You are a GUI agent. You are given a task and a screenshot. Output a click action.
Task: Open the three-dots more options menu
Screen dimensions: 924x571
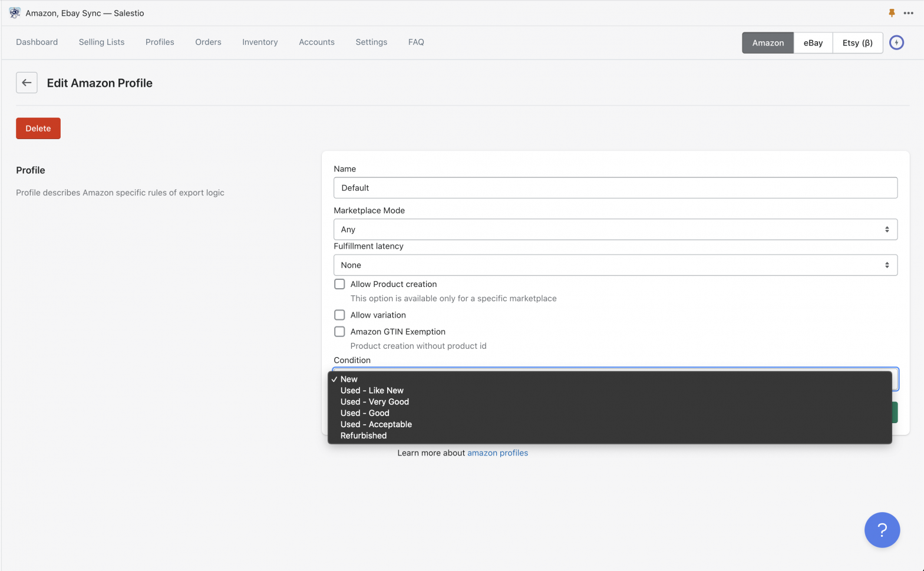[908, 13]
